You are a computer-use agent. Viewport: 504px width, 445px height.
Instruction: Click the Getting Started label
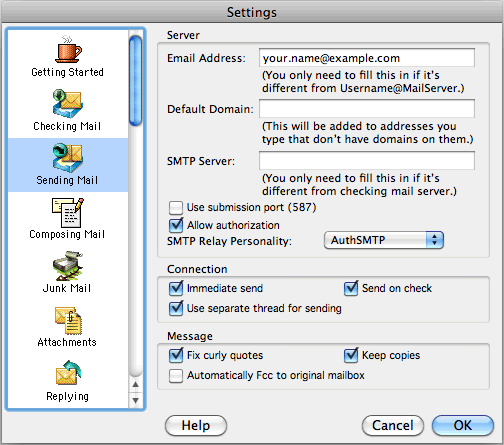coord(68,72)
